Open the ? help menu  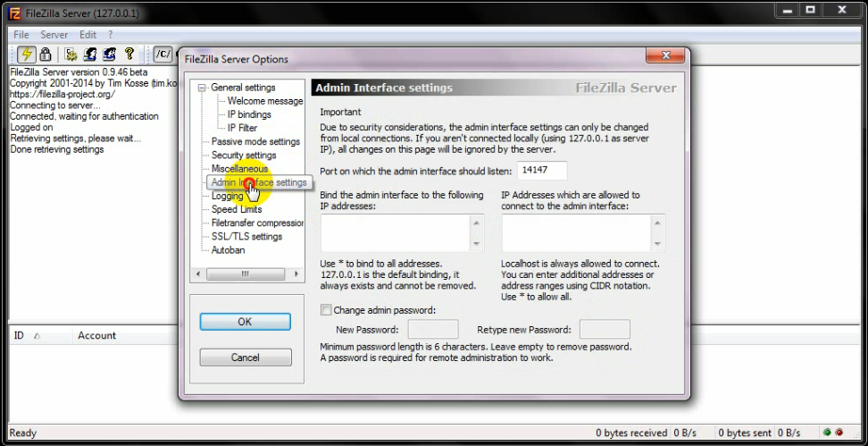tap(110, 34)
